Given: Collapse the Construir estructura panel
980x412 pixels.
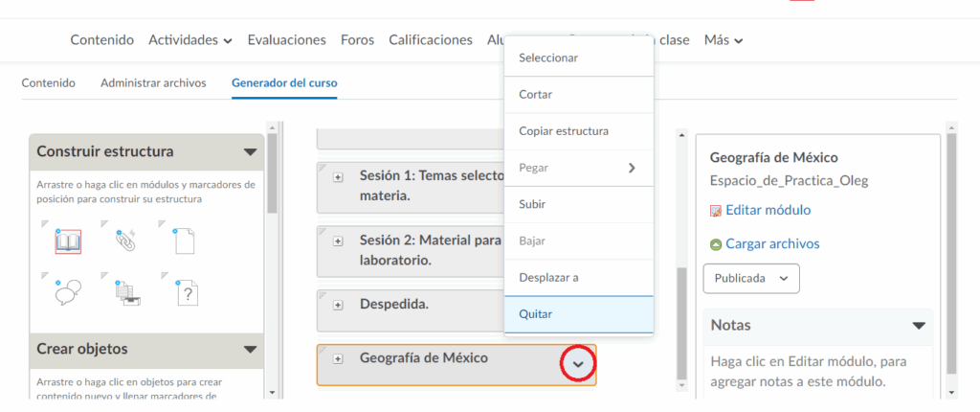Looking at the screenshot, I should point(250,151).
